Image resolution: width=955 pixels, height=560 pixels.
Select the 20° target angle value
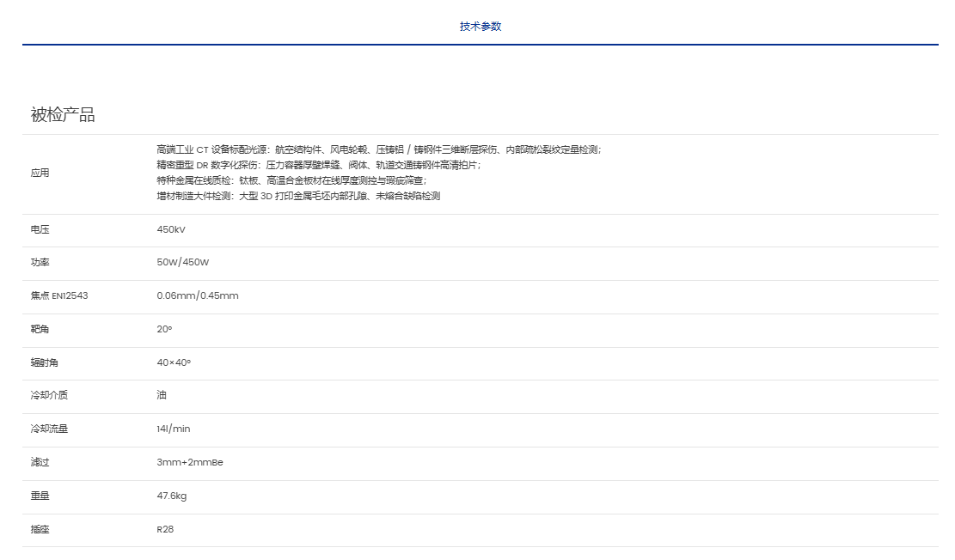click(x=164, y=329)
